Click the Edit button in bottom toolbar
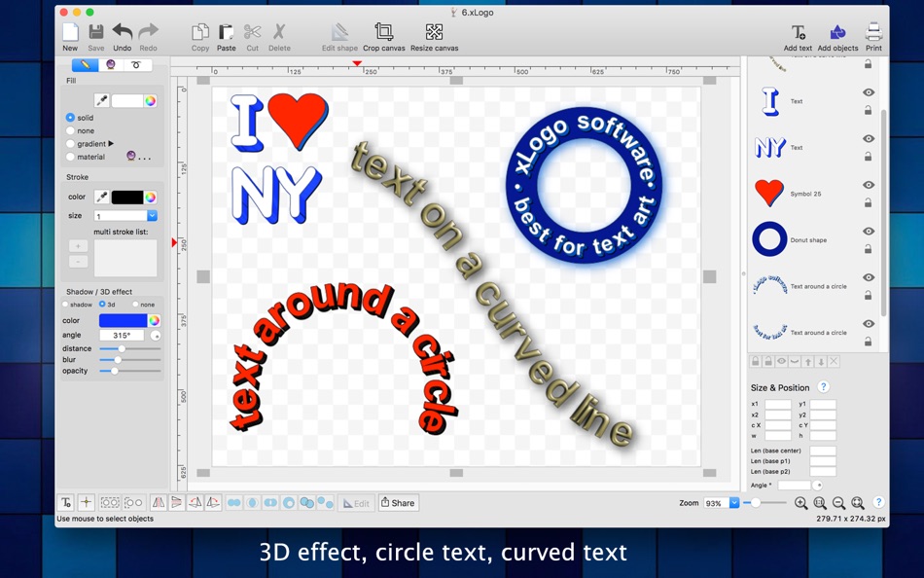The image size is (924, 578). click(357, 503)
